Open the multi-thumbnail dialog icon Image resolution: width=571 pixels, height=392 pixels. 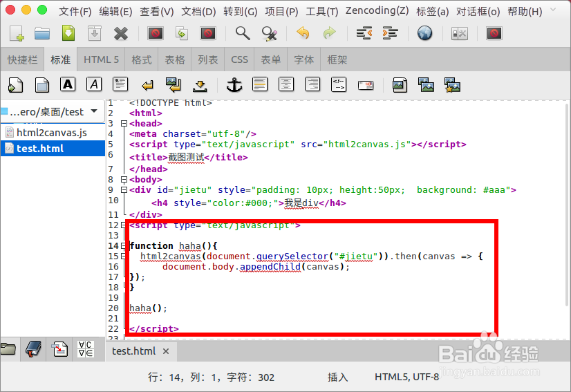tap(452, 85)
